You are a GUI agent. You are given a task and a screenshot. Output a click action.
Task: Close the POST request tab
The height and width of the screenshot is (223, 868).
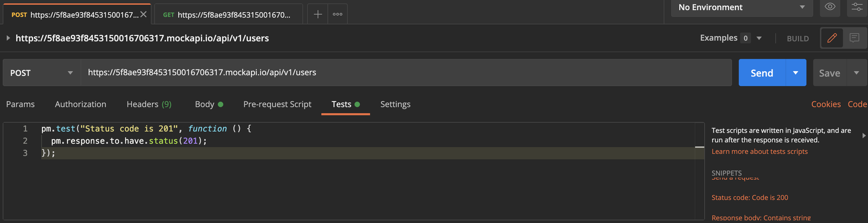click(x=143, y=14)
